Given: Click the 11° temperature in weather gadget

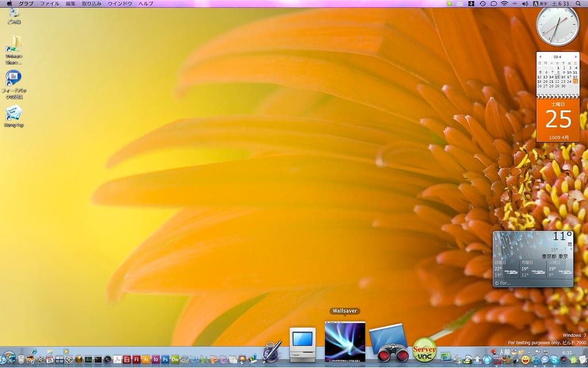Looking at the screenshot, I should (x=562, y=236).
